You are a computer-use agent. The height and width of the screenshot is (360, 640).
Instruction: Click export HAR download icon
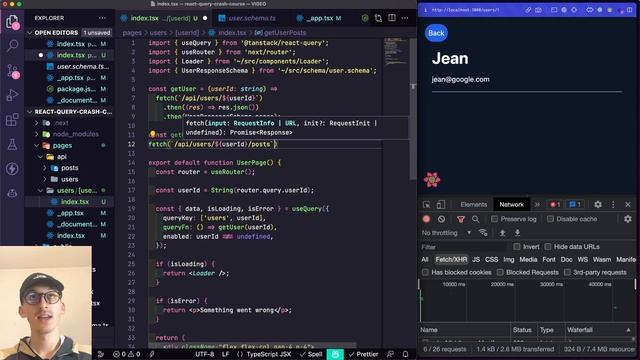(x=517, y=233)
